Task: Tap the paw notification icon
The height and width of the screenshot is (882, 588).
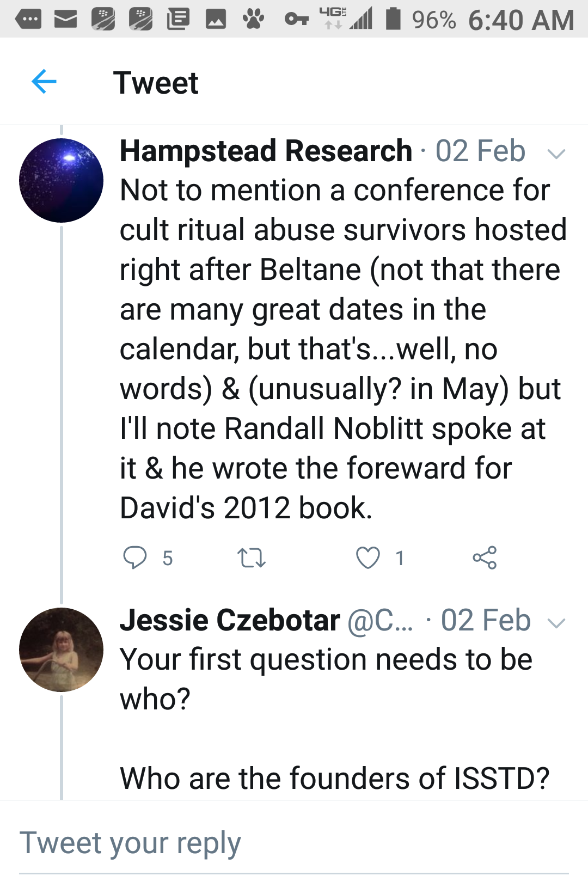Action: click(253, 20)
